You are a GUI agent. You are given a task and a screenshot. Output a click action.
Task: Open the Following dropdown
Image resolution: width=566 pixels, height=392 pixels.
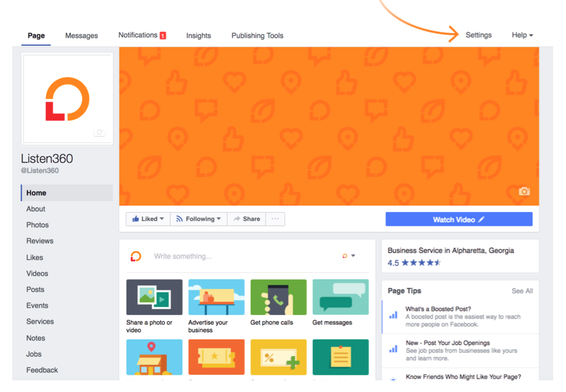click(199, 219)
